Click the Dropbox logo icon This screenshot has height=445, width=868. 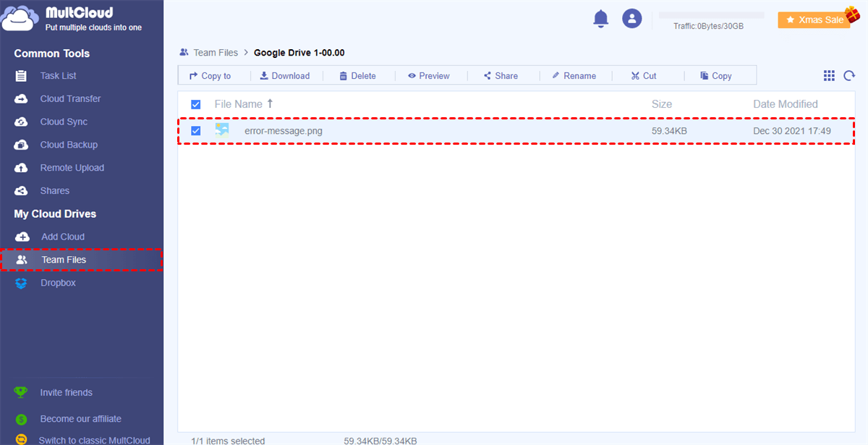21,283
